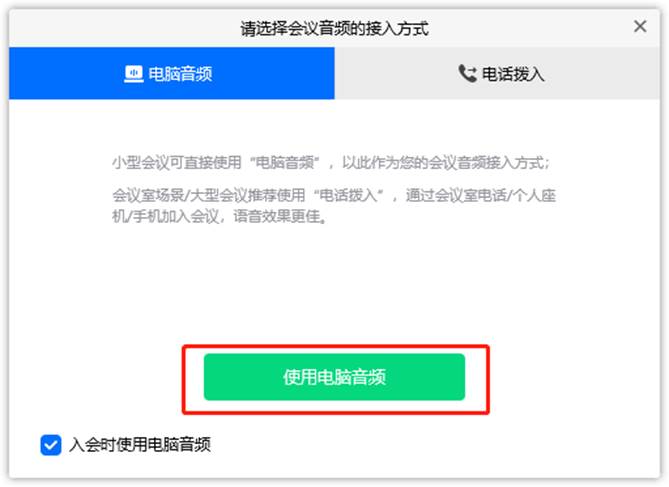The width and height of the screenshot is (669, 487).
Task: Click the 入会时使用电脑音频 checkbox label text
Action: [140, 445]
